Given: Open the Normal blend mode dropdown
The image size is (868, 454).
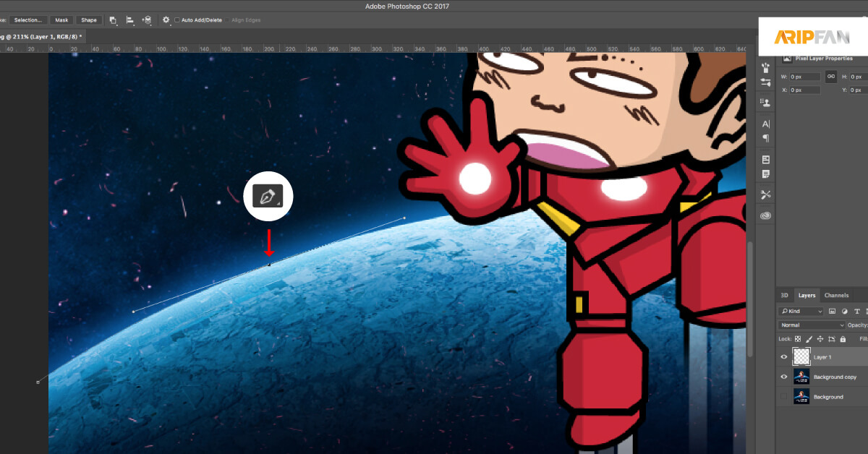Looking at the screenshot, I should (x=812, y=325).
